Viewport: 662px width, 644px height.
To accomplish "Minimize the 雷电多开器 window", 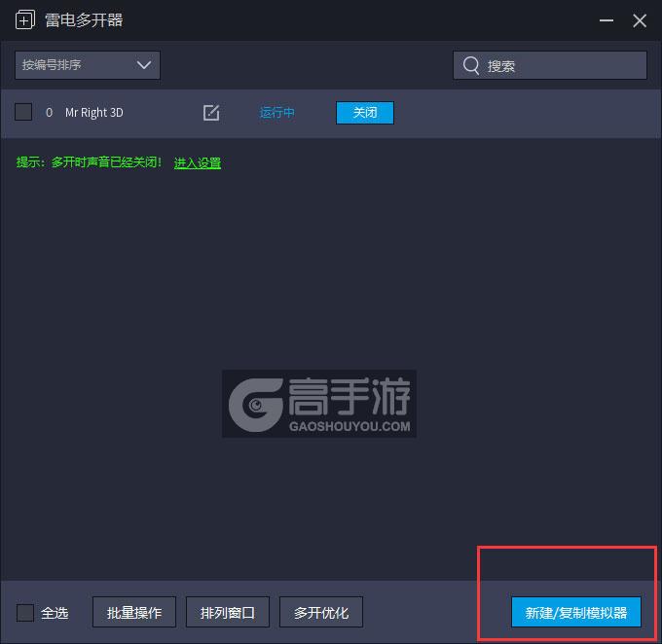I will [x=607, y=20].
